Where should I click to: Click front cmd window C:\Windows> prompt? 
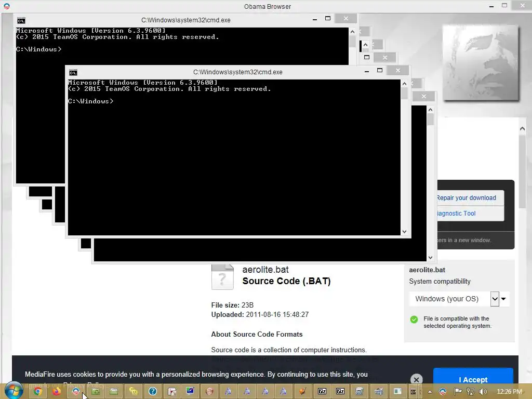[x=90, y=101]
